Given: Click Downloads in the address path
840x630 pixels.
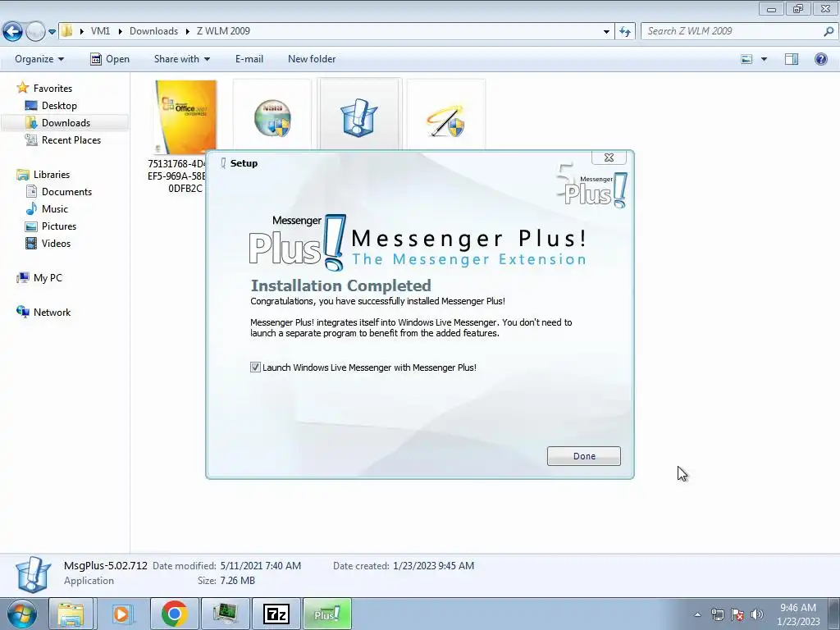Looking at the screenshot, I should pos(153,31).
